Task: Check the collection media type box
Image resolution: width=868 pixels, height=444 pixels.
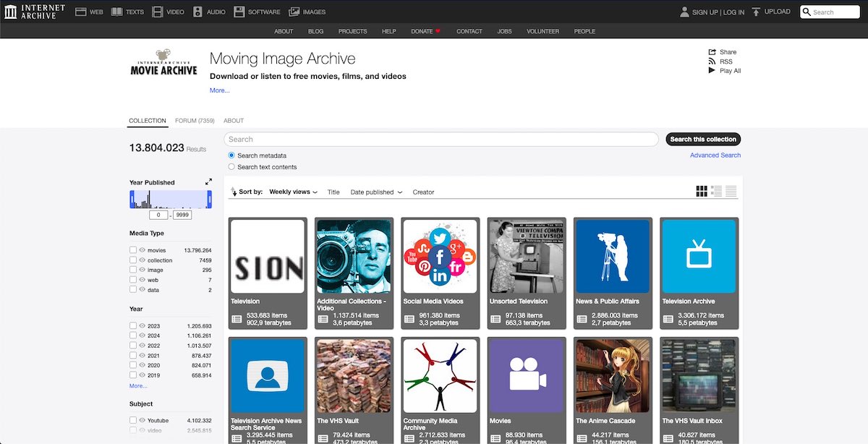Action: (133, 260)
